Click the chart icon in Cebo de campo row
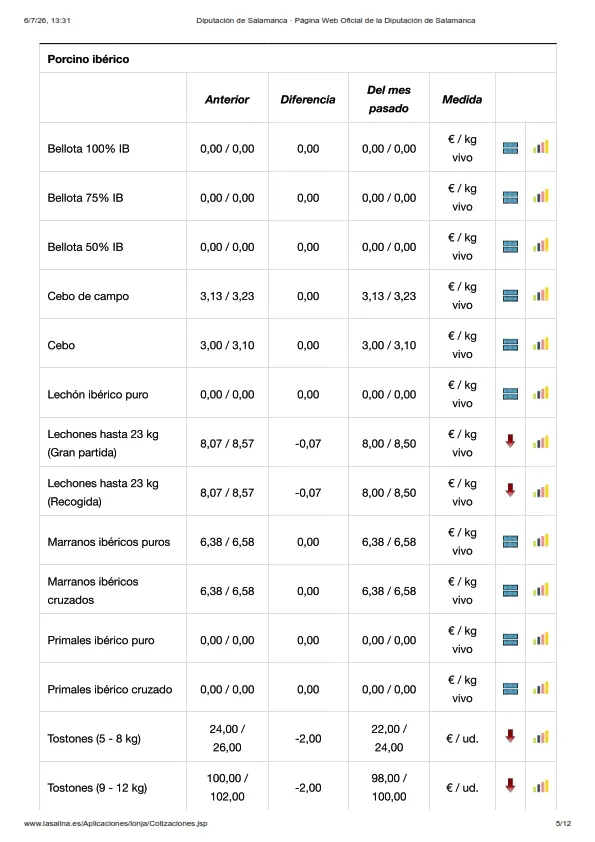595x842 pixels. pos(541,295)
